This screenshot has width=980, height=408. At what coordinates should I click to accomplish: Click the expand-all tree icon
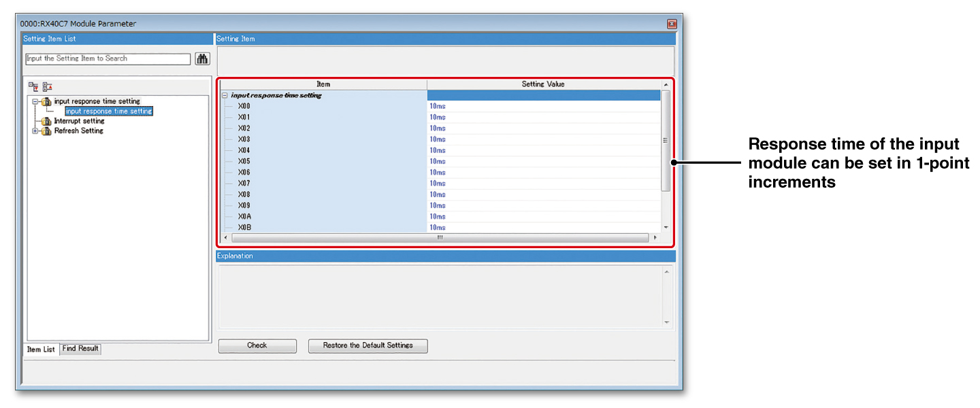tap(34, 86)
